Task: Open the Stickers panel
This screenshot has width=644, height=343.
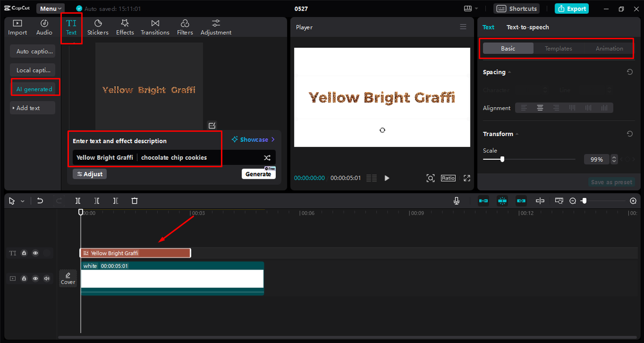Action: pyautogui.click(x=98, y=28)
